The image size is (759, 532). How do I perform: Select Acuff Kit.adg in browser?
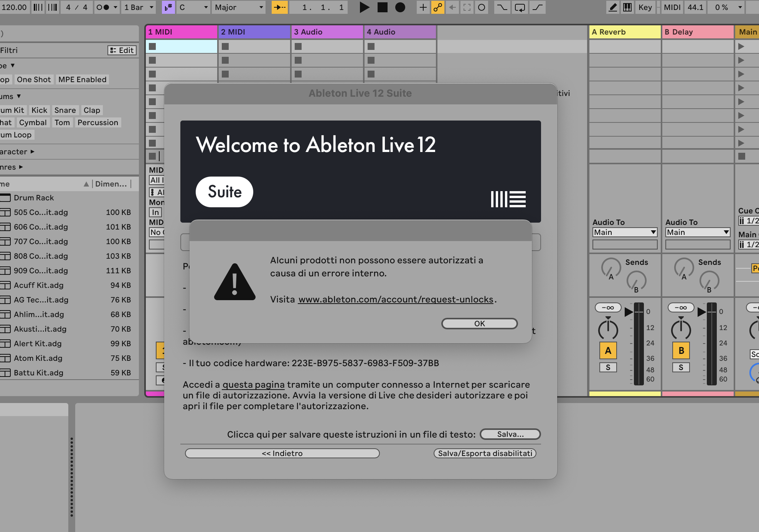tap(69, 285)
